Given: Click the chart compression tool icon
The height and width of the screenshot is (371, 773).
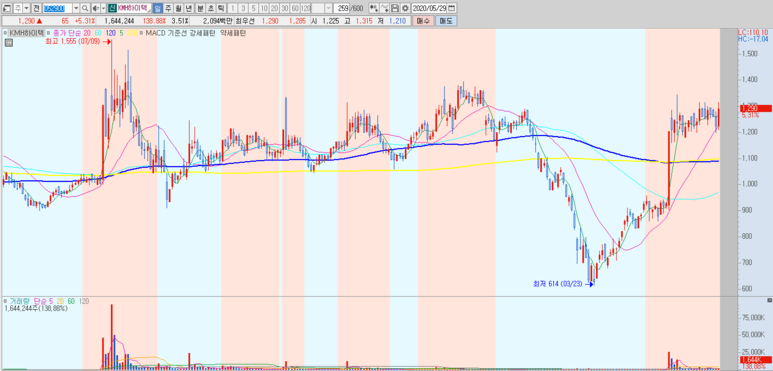Looking at the screenshot, I should 374,8.
